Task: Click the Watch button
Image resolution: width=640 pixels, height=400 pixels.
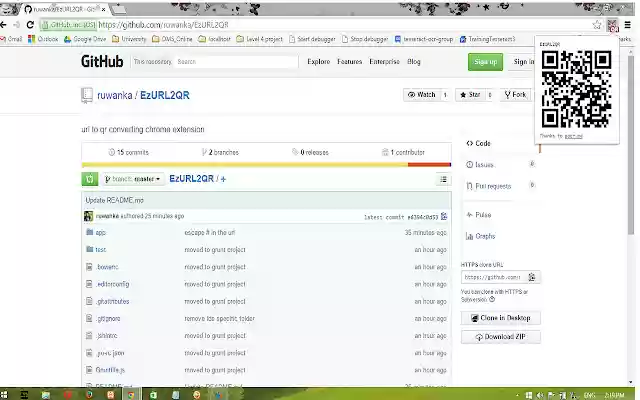Action: tap(422, 95)
